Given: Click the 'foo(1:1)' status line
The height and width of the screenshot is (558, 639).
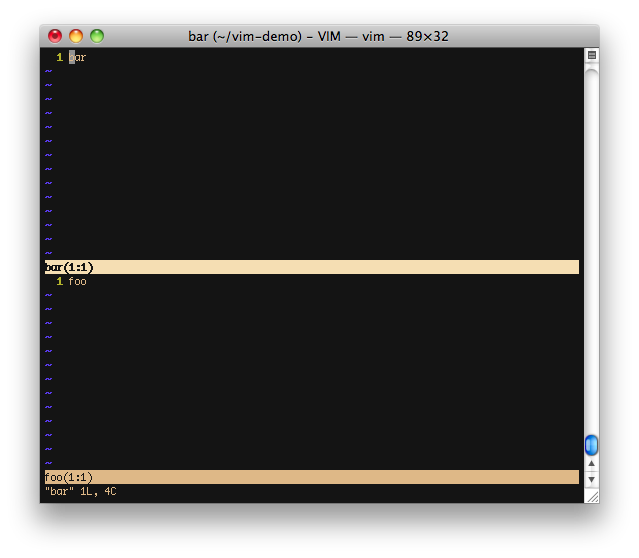Looking at the screenshot, I should [312, 477].
